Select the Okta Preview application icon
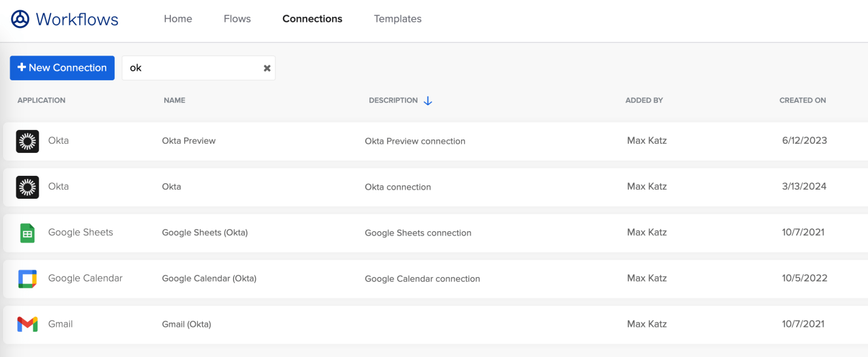Viewport: 868px width, 357px height. [x=27, y=140]
